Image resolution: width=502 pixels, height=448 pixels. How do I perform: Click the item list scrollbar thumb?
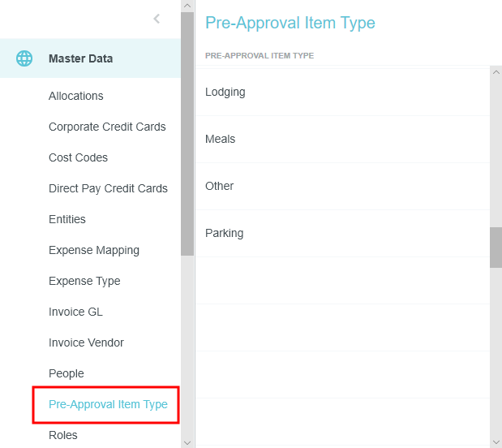coord(496,247)
